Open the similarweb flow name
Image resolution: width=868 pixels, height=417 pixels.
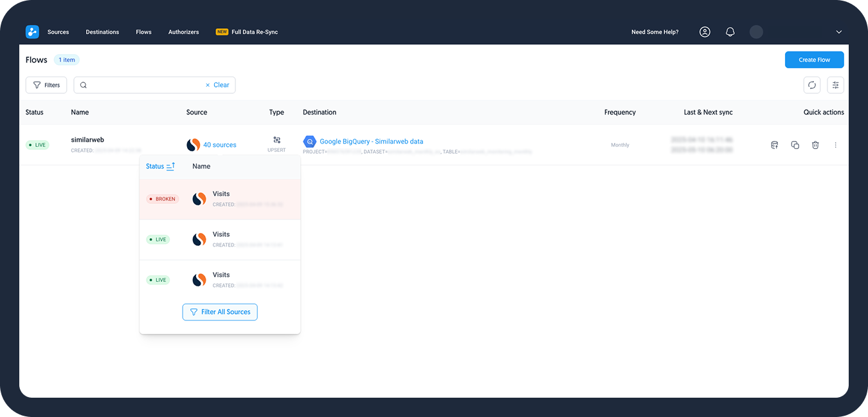click(x=87, y=140)
